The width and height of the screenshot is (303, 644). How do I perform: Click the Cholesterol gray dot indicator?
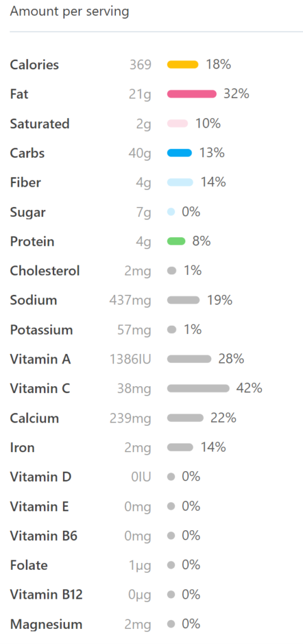(172, 270)
